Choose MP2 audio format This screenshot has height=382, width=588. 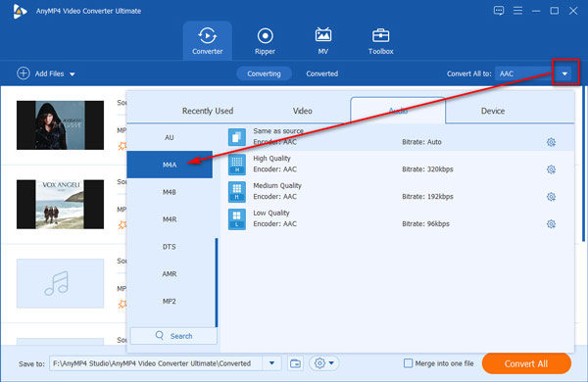coord(170,302)
